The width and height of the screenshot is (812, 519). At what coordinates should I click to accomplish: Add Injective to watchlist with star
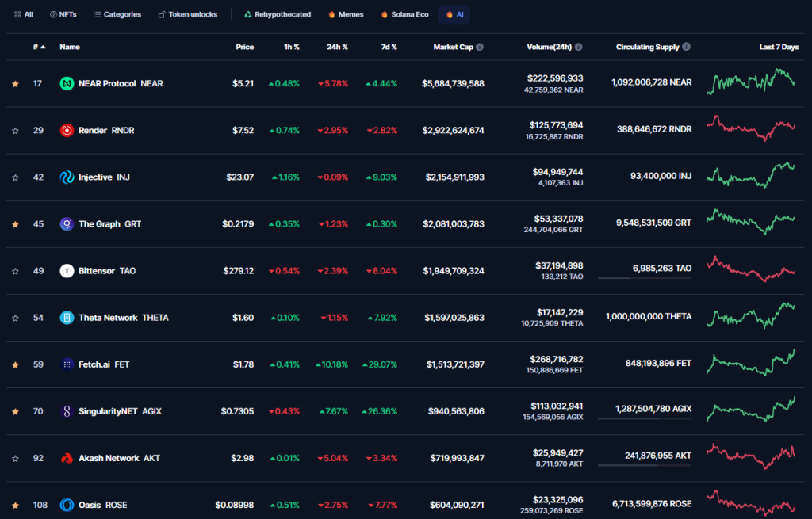pos(16,177)
